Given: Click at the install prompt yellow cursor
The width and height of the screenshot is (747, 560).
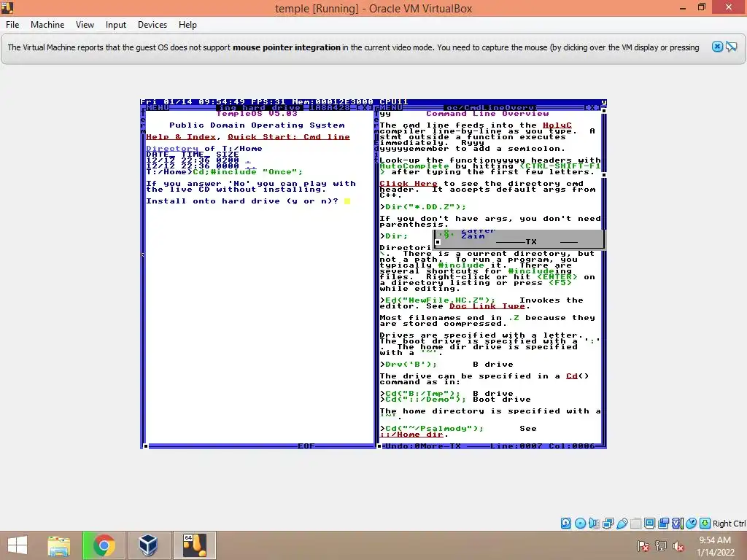Looking at the screenshot, I should coord(347,201).
